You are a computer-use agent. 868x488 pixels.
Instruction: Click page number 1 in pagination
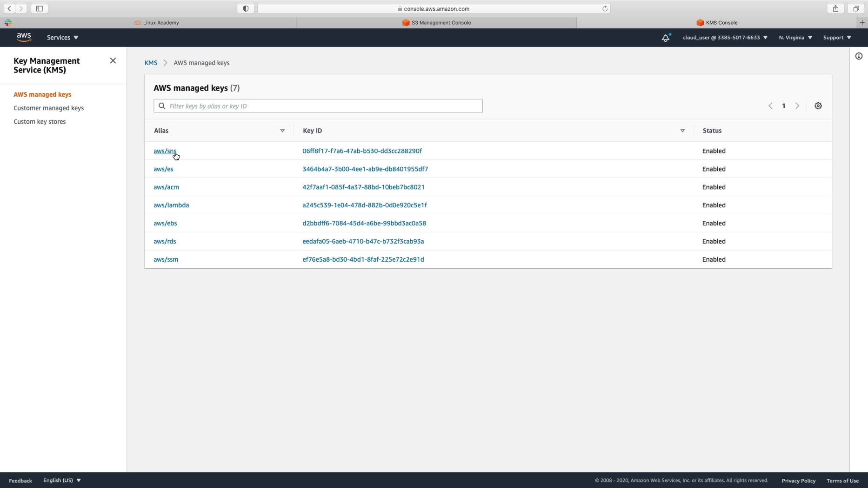(784, 106)
